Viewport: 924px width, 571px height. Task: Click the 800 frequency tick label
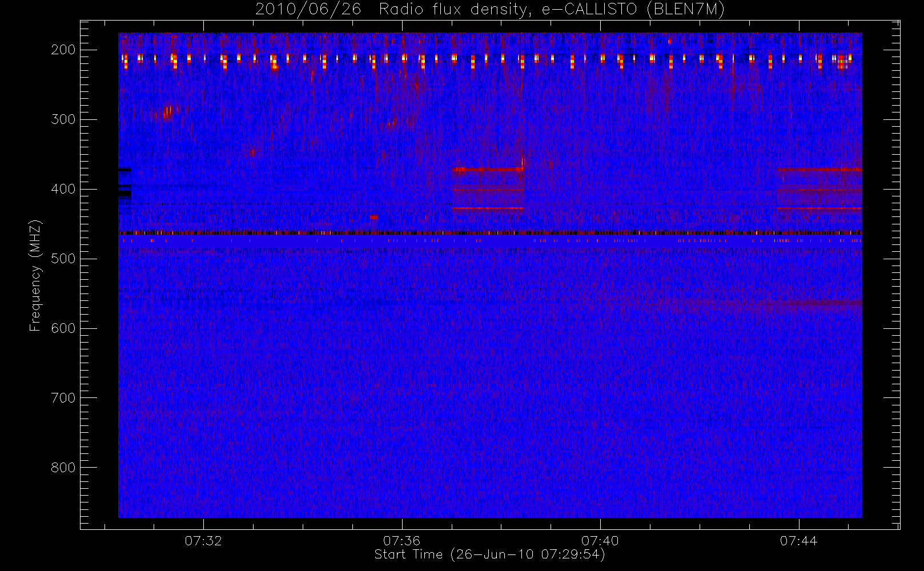point(63,468)
